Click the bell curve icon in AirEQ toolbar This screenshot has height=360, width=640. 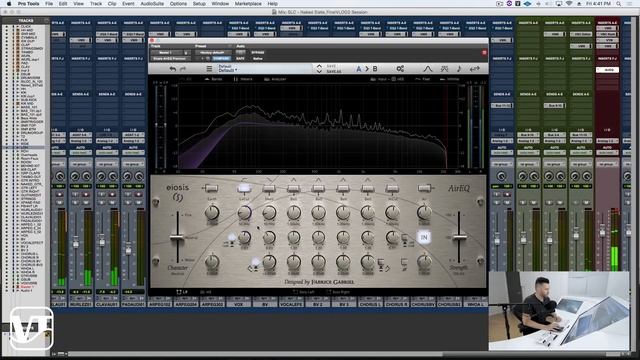point(427,69)
